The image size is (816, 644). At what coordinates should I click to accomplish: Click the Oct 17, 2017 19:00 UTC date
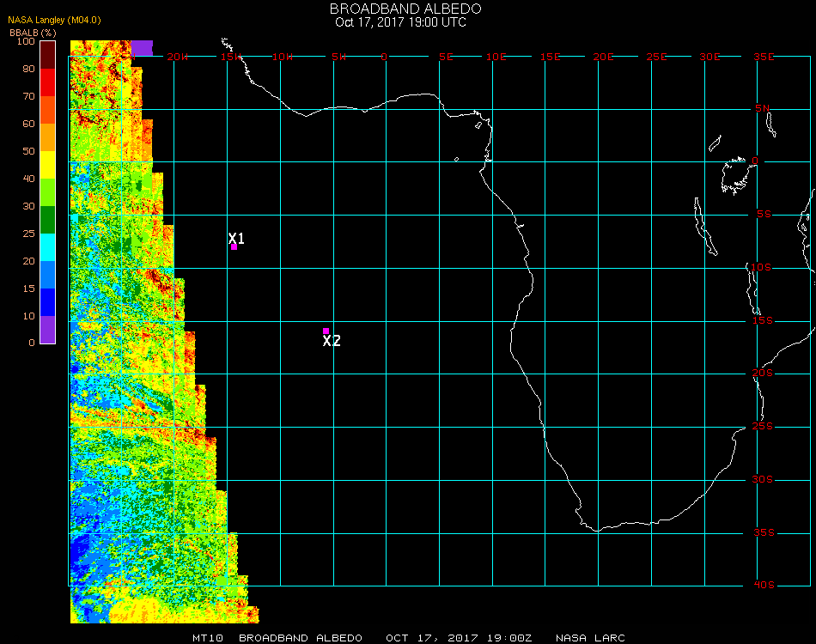(x=400, y=22)
